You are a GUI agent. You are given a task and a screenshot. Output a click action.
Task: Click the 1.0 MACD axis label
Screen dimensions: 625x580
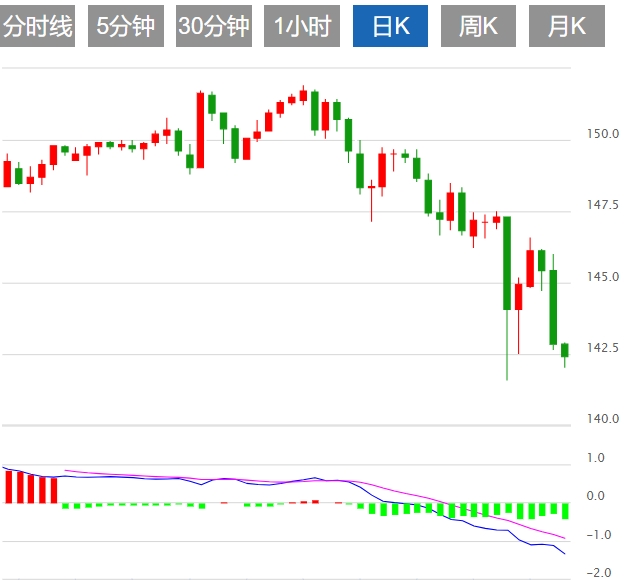[x=596, y=458]
